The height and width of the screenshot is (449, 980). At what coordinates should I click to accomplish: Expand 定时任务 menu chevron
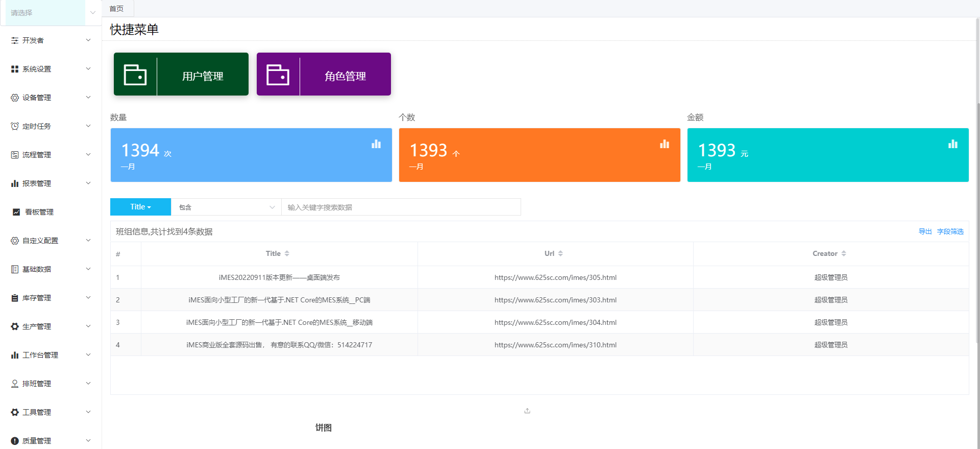pyautogui.click(x=88, y=126)
